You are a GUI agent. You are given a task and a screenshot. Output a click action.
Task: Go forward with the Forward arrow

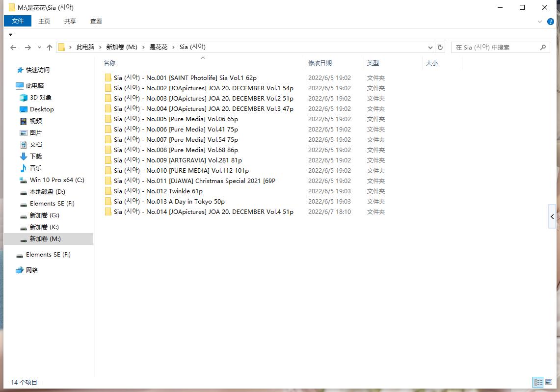[x=27, y=48]
